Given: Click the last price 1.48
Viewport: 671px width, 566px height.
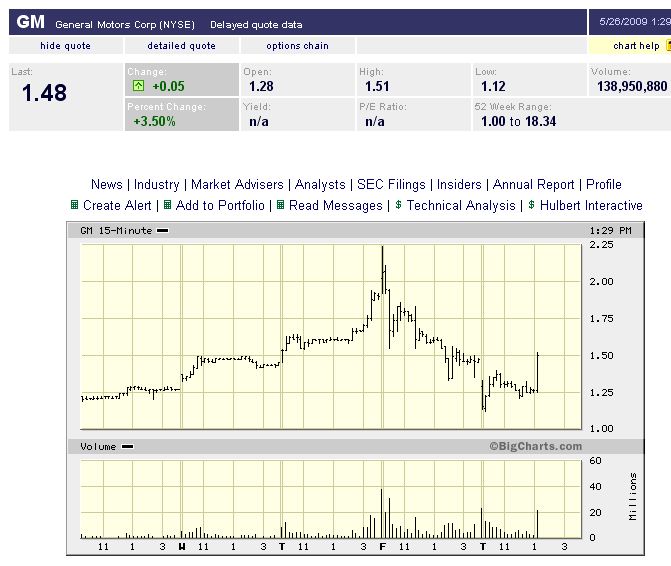Looking at the screenshot, I should 44,93.
